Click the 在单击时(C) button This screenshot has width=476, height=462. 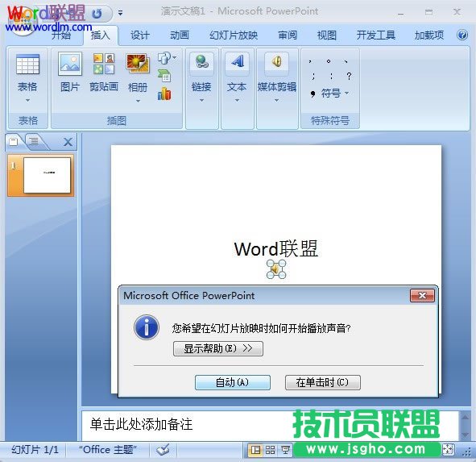coord(323,382)
